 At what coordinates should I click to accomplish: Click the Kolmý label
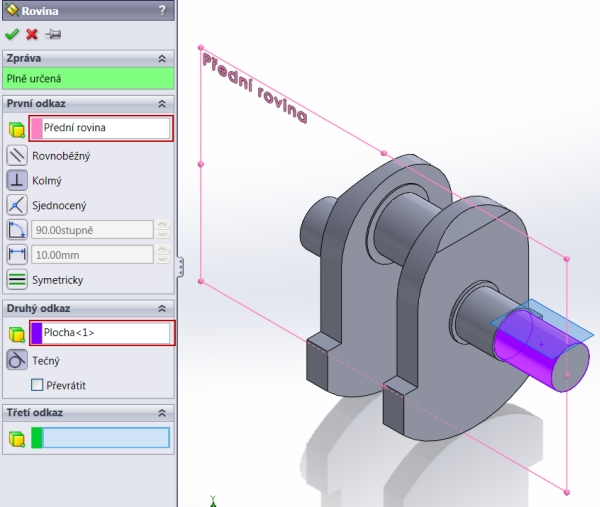(47, 181)
